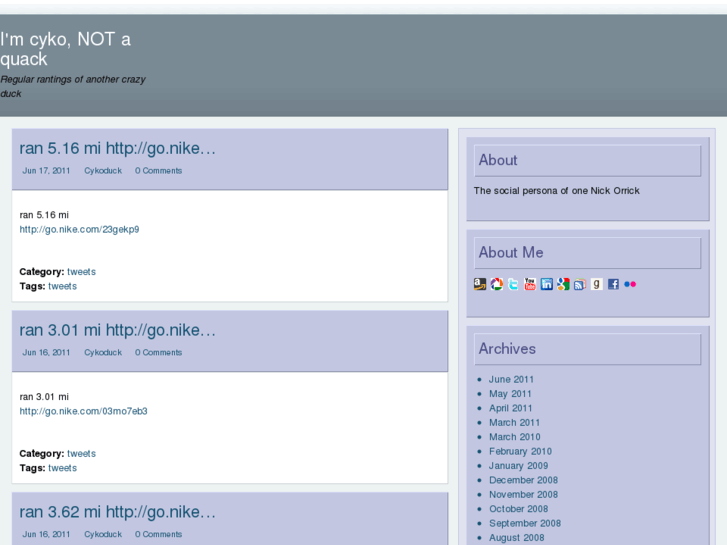Open the May 2011 archive

click(510, 394)
